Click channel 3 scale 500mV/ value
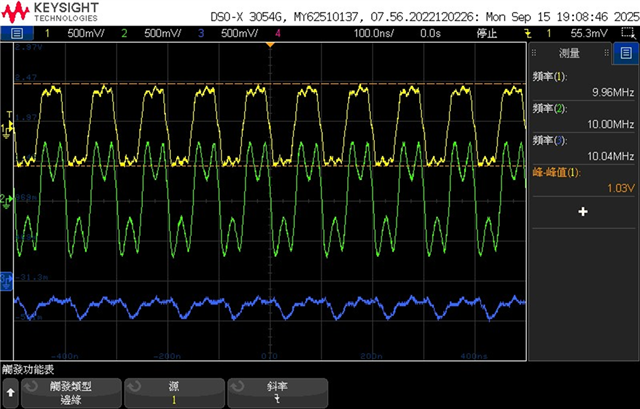 click(x=239, y=33)
